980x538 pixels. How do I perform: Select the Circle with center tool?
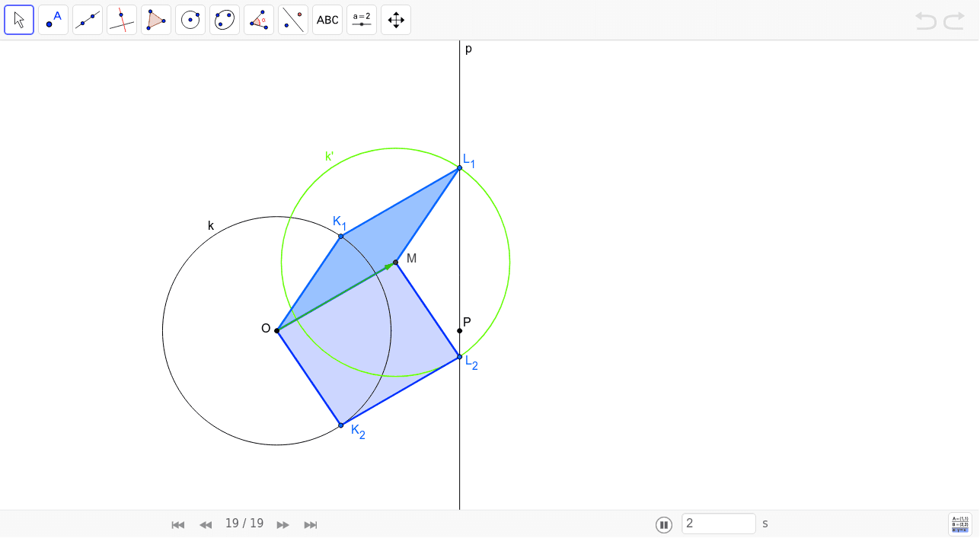click(190, 20)
